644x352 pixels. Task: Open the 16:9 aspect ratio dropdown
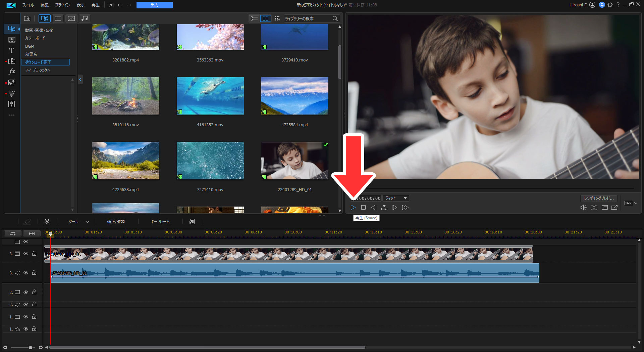[x=631, y=203]
